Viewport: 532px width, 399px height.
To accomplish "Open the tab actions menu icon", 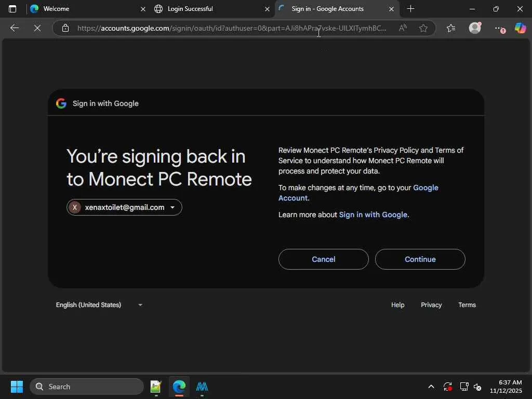I will 12,9.
